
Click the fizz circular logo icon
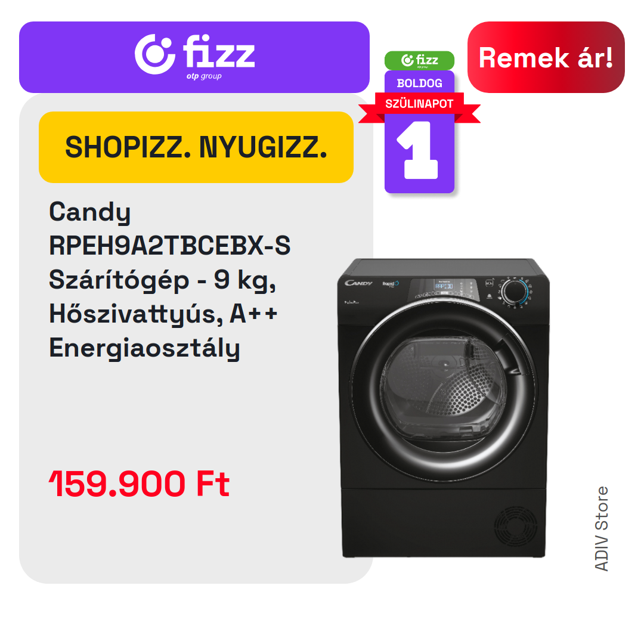tap(155, 54)
